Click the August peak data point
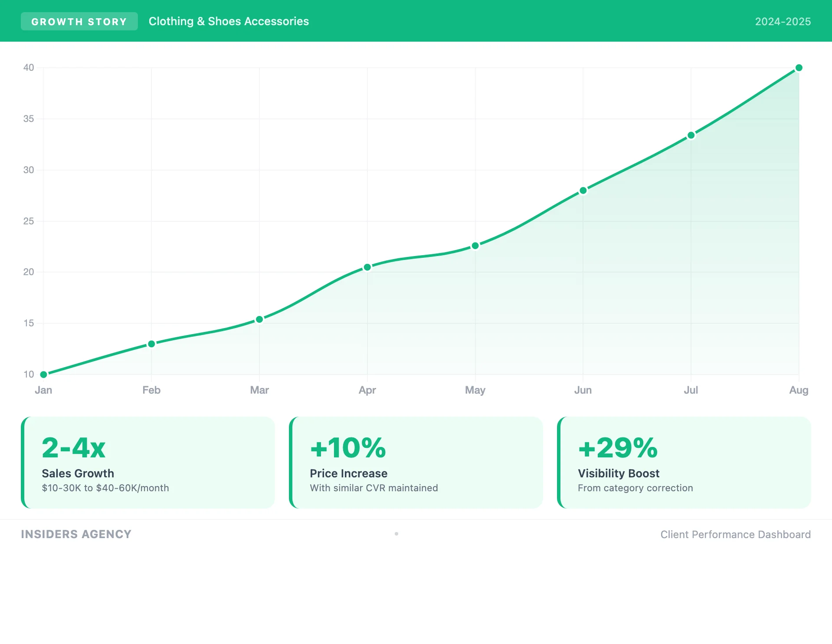Image resolution: width=832 pixels, height=644 pixels. pos(799,68)
